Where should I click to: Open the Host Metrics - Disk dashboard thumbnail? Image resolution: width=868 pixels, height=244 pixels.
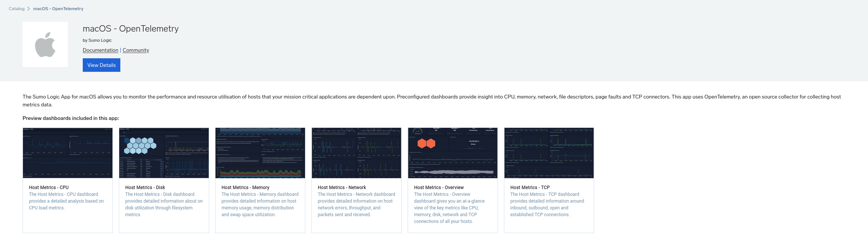point(164,153)
